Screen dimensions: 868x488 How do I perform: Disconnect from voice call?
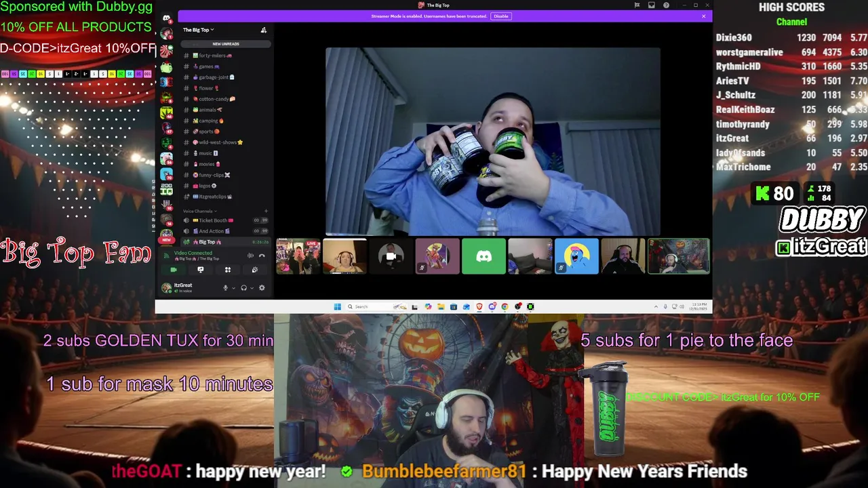click(262, 256)
